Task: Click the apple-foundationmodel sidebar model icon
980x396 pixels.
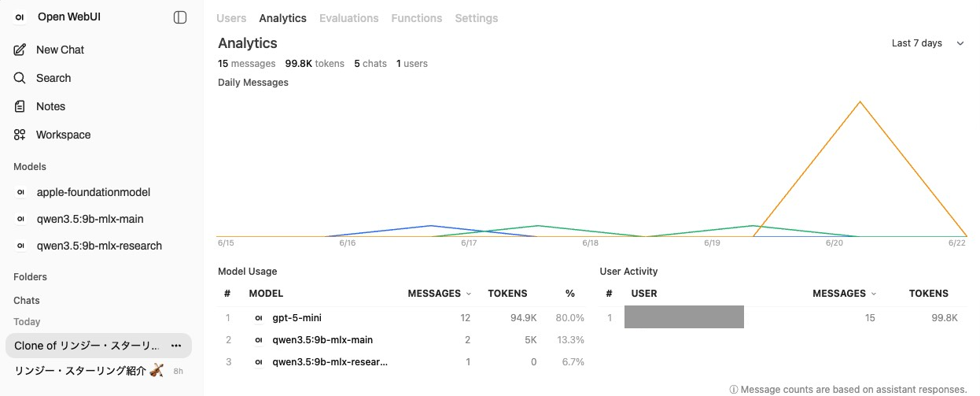Action: 20,192
